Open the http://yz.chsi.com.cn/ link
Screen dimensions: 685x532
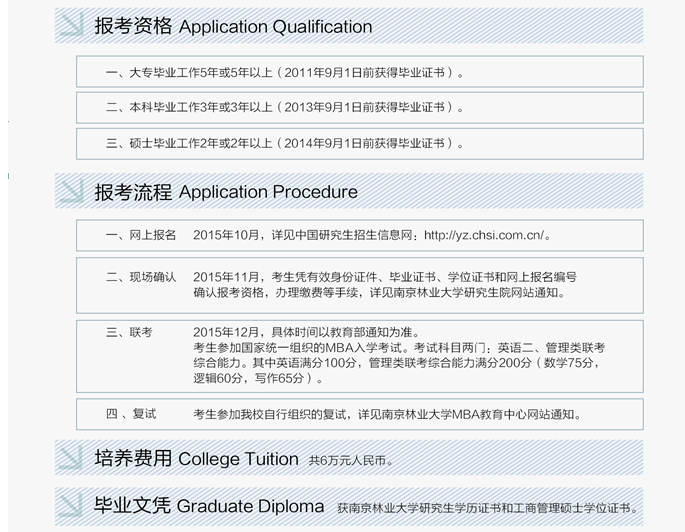pyautogui.click(x=484, y=235)
